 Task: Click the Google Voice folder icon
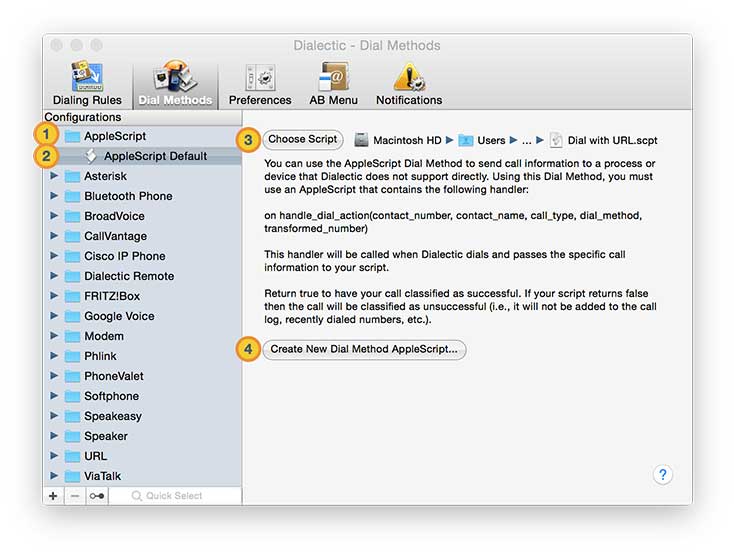[72, 316]
